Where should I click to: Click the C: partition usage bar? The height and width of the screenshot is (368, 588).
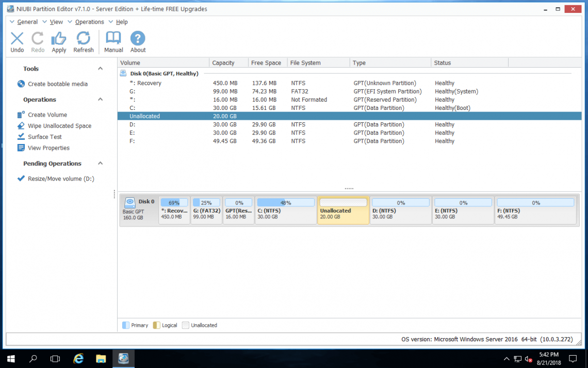pos(285,202)
